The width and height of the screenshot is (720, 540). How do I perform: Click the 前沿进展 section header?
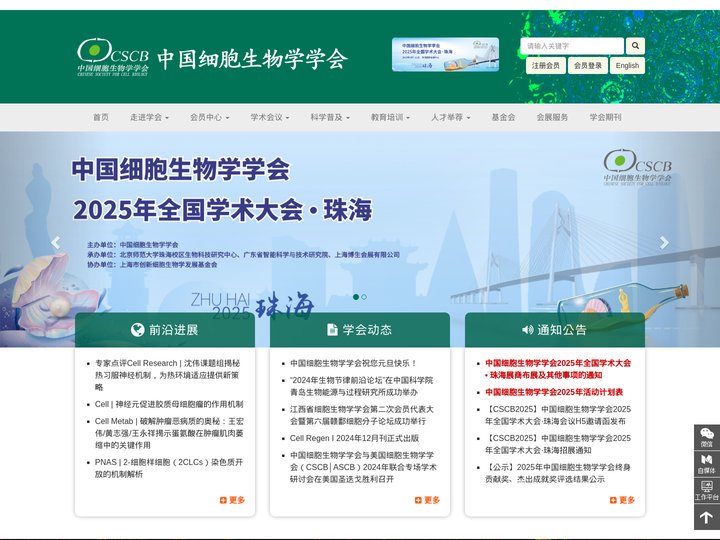[x=165, y=330]
